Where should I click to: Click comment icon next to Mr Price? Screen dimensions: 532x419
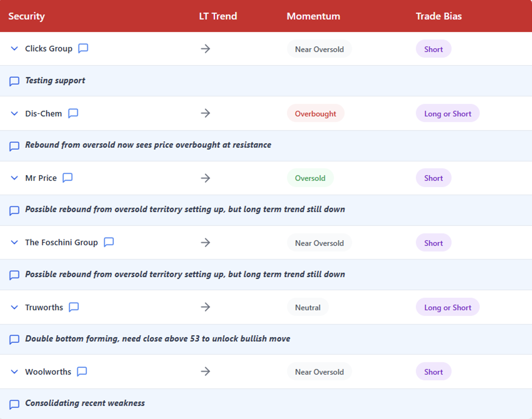(67, 178)
